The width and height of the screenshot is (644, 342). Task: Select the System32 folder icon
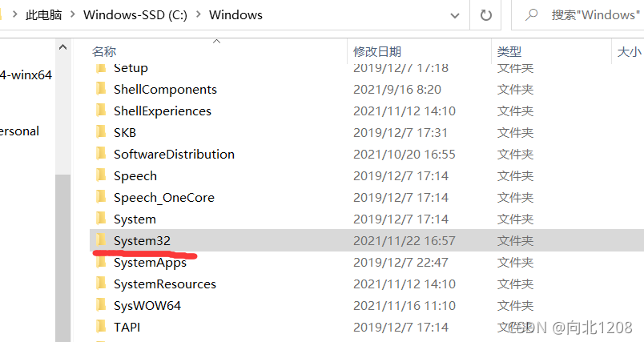click(x=101, y=239)
